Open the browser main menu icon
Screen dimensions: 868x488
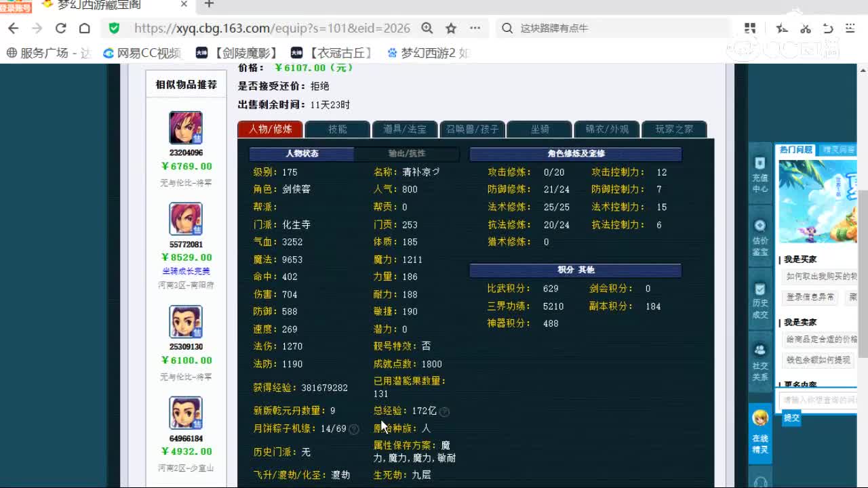(x=850, y=28)
